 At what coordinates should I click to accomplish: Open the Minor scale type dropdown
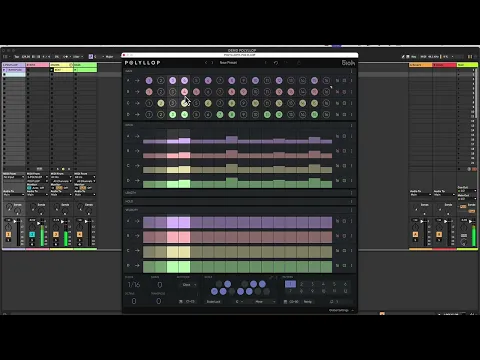pyautogui.click(x=265, y=302)
